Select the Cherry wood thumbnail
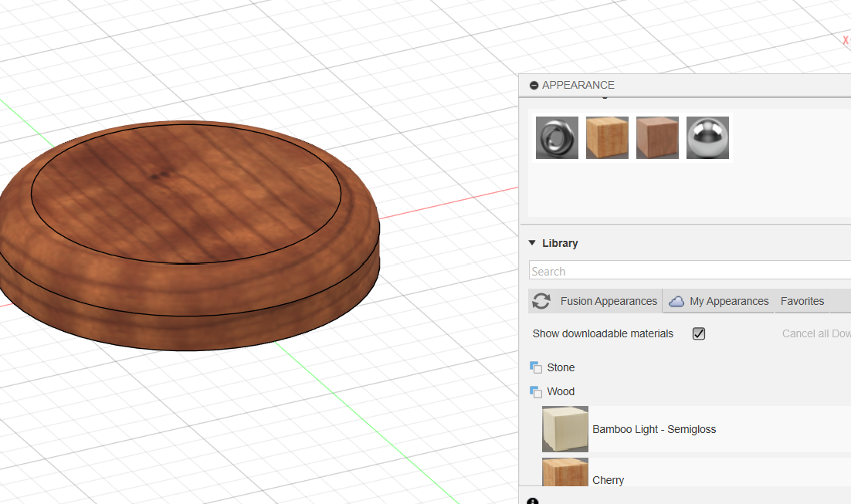The image size is (851, 504). pos(565,472)
